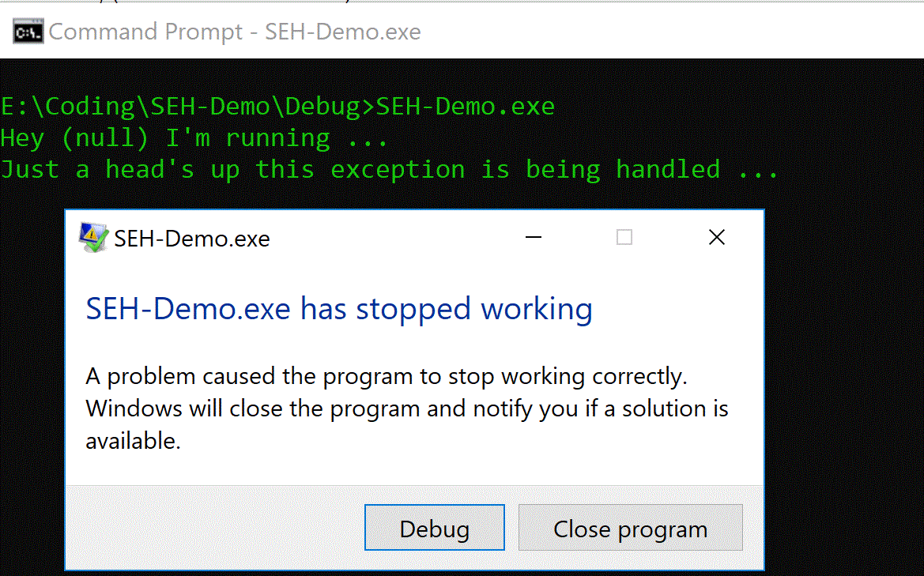The height and width of the screenshot is (576, 924).
Task: Select the Debug button
Action: (x=434, y=528)
